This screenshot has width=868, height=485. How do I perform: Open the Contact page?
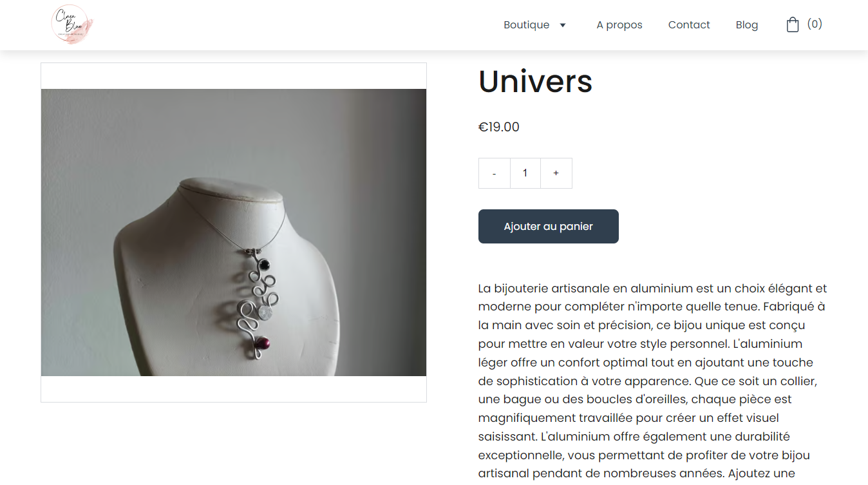coord(689,25)
